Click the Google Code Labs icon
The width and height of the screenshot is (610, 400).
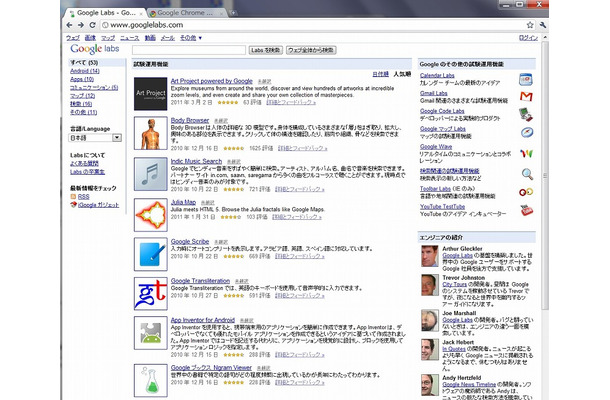click(526, 114)
